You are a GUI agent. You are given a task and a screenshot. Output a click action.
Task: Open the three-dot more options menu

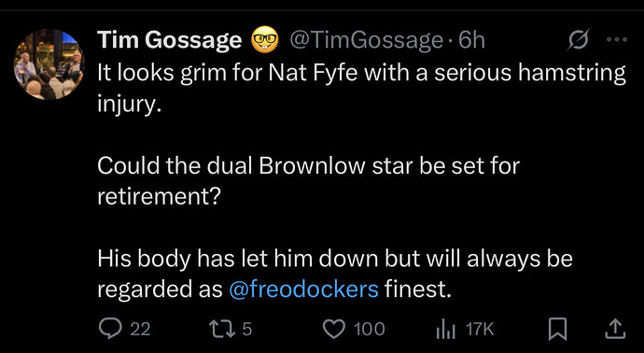617,40
